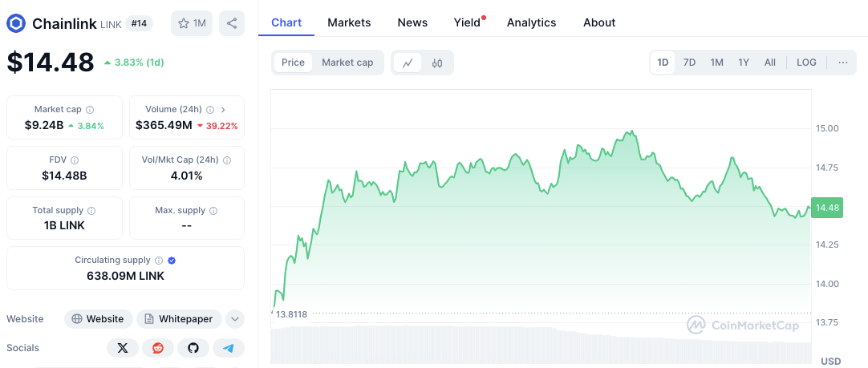The width and height of the screenshot is (868, 368).
Task: Open the share icon button
Action: point(232,23)
